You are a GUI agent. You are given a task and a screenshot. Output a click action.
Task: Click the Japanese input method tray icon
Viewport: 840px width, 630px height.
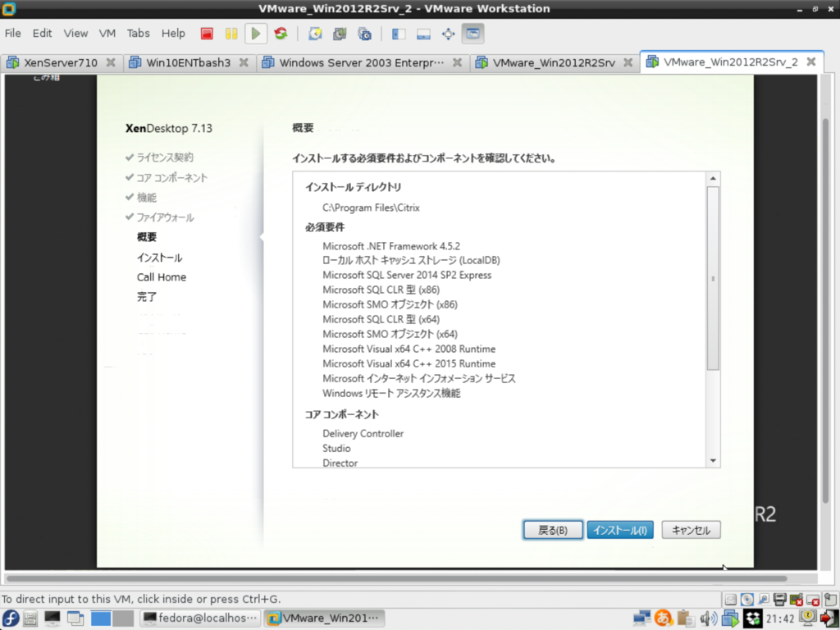click(663, 619)
